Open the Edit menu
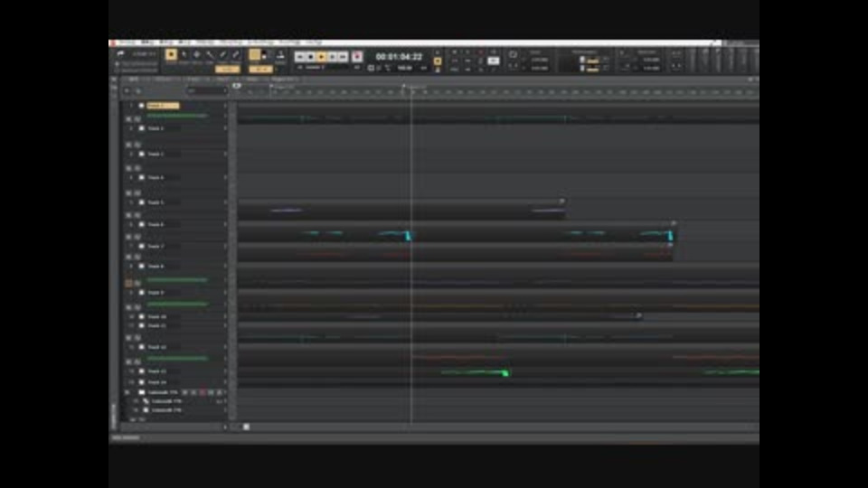This screenshot has height=488, width=868. (147, 42)
